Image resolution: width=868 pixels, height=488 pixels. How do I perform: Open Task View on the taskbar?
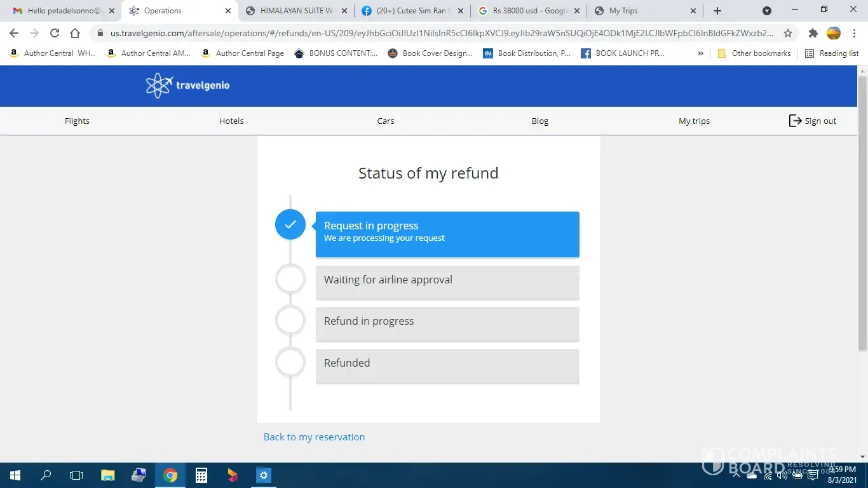pyautogui.click(x=76, y=475)
